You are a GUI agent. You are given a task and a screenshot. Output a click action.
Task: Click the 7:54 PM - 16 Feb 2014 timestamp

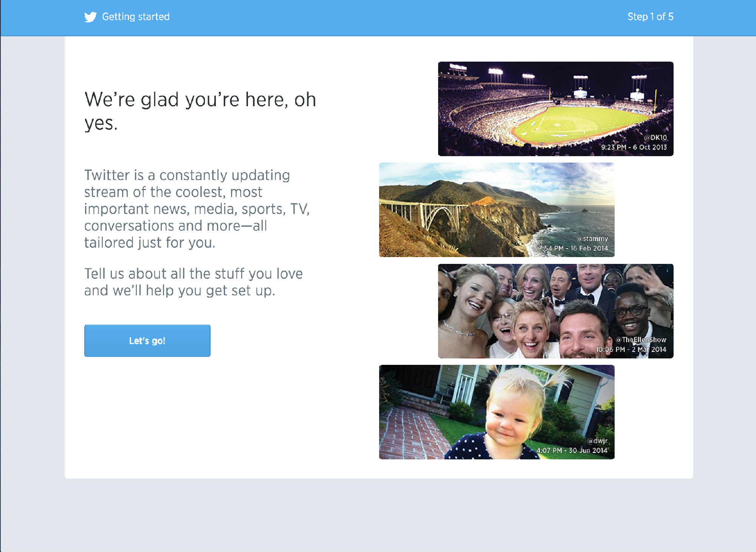[574, 248]
